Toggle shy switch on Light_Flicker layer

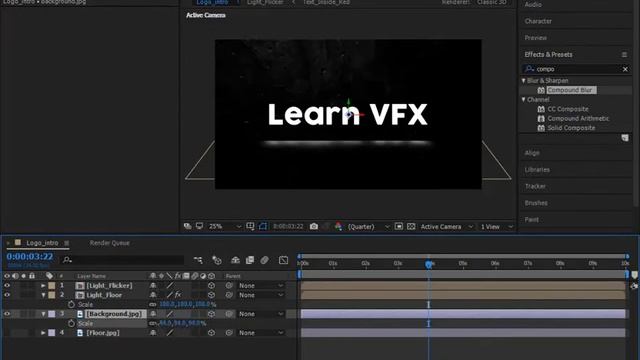[153, 286]
